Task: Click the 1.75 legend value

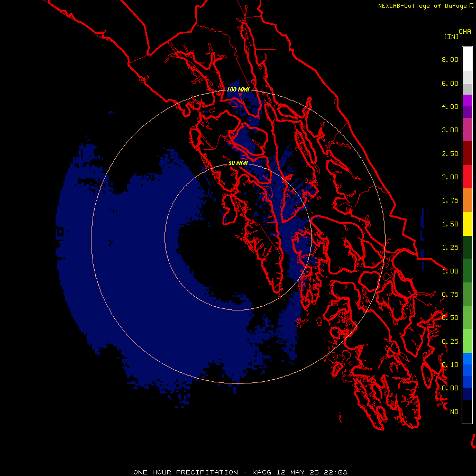Action: [450, 200]
